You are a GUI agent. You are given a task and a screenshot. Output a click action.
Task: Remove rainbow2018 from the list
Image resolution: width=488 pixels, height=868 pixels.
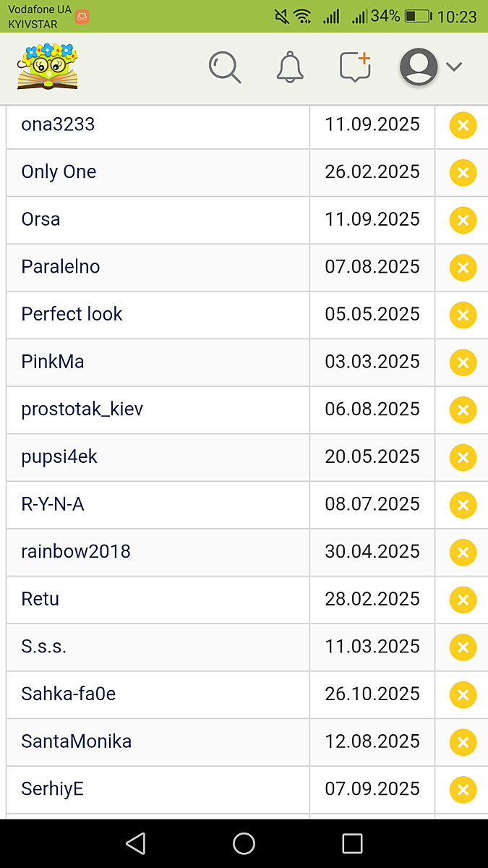click(463, 553)
